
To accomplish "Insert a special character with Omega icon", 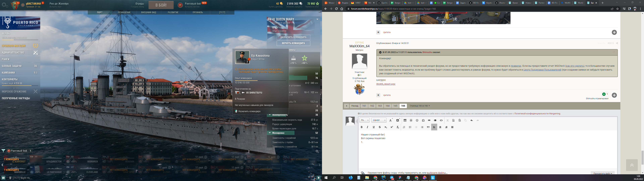I will tap(423, 120).
